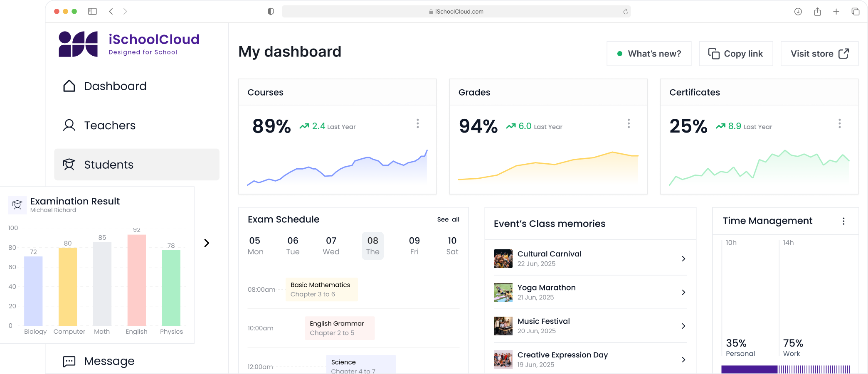Click the Copy link button
The height and width of the screenshot is (374, 868).
point(736,54)
